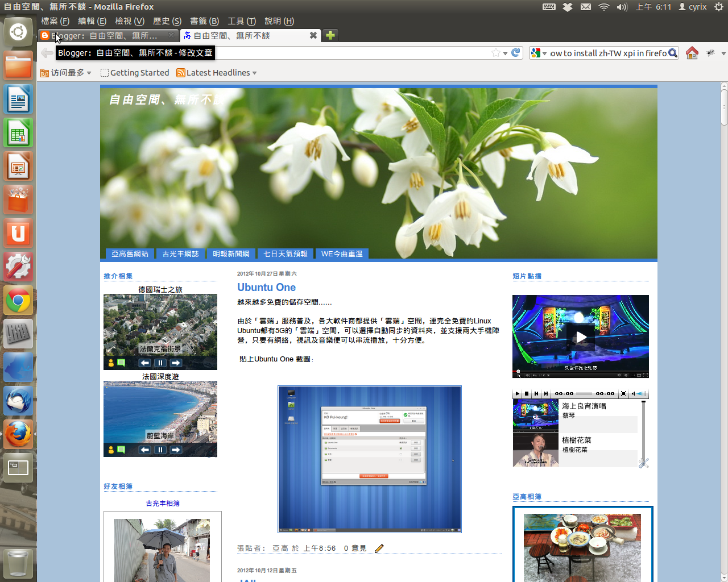728x582 pixels.
Task: Open the 亞高舊網站 page link
Action: (130, 254)
